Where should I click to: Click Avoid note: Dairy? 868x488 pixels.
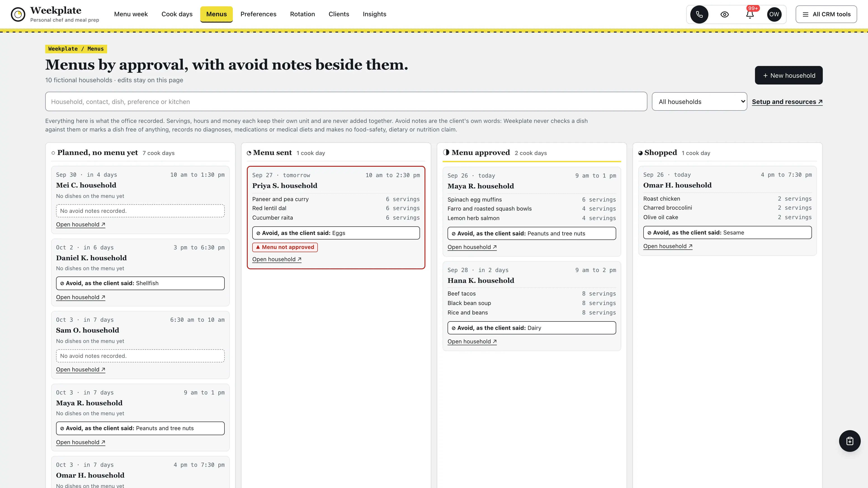(532, 328)
